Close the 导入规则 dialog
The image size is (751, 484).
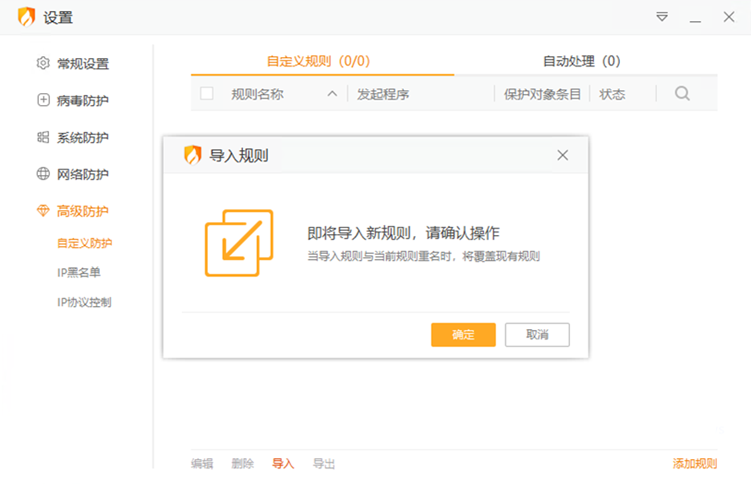(562, 155)
